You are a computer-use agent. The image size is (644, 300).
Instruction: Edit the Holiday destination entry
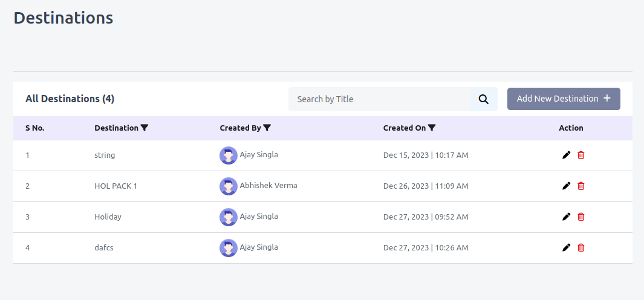pos(567,217)
